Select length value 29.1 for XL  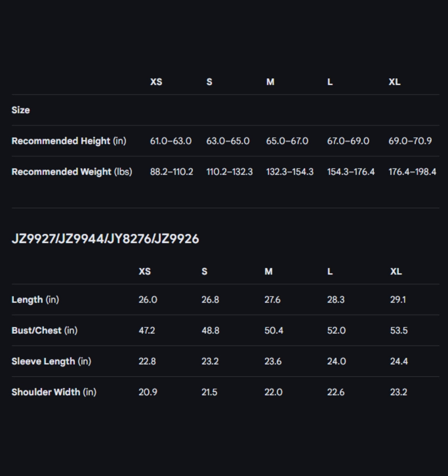click(398, 300)
